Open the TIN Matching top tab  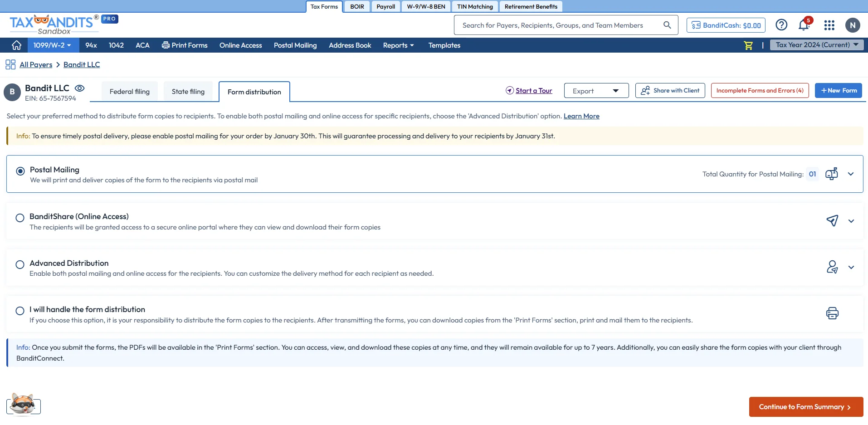(x=475, y=6)
